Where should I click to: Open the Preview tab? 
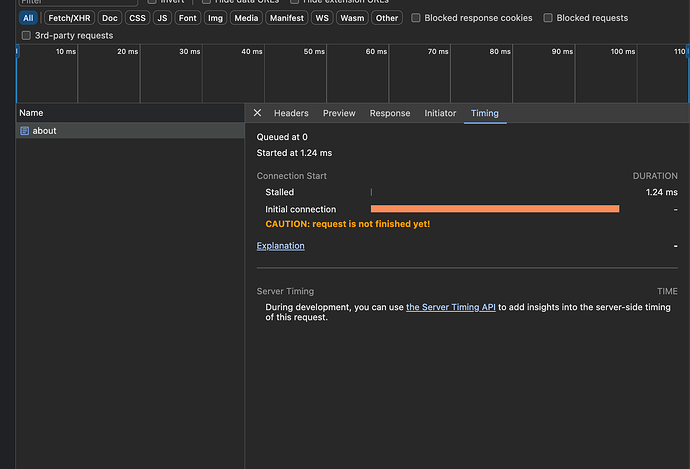click(339, 113)
